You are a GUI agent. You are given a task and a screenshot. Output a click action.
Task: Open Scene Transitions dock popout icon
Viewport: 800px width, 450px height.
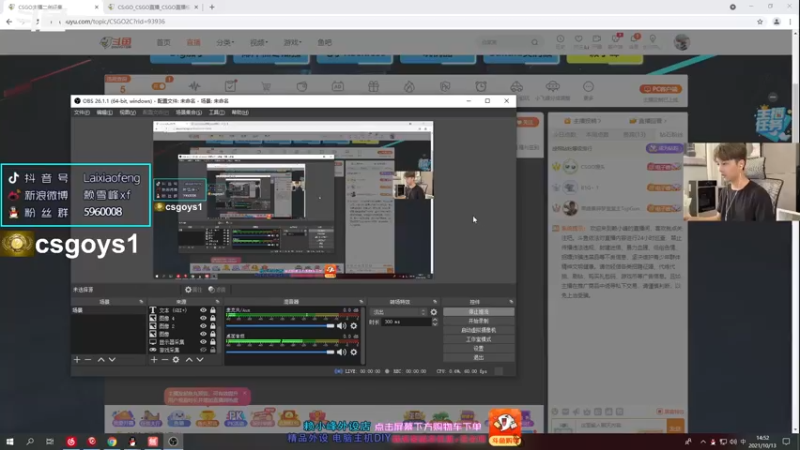coord(435,302)
